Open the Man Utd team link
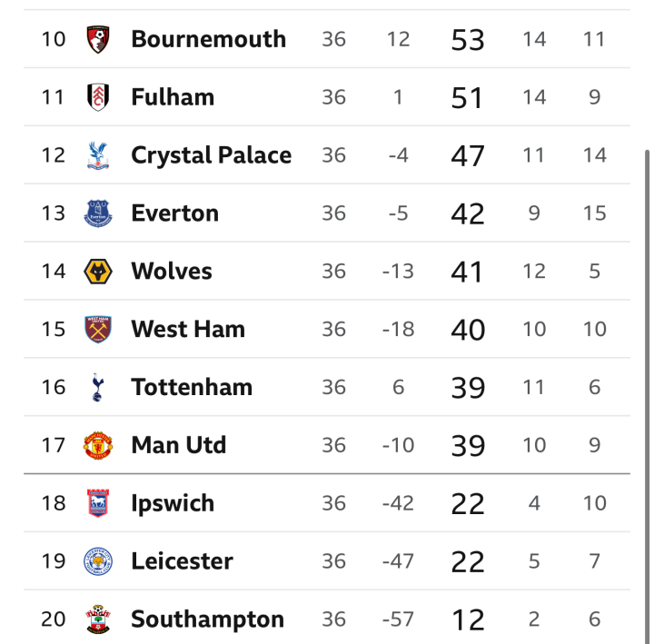This screenshot has width=654, height=644. (x=179, y=445)
